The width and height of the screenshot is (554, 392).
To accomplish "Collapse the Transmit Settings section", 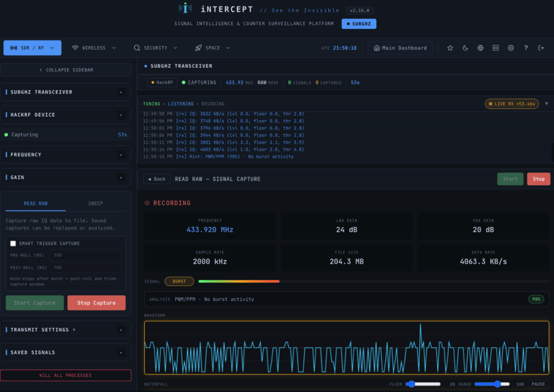I will pyautogui.click(x=66, y=330).
